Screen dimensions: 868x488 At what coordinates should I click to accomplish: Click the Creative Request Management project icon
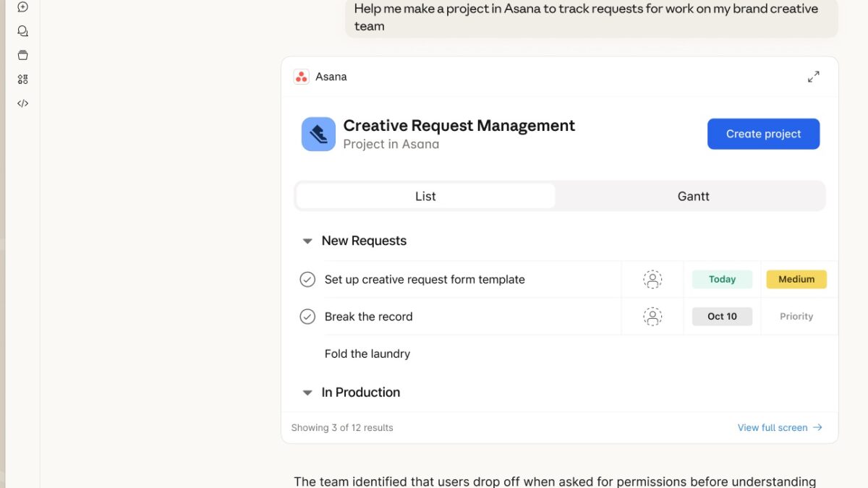click(x=318, y=134)
